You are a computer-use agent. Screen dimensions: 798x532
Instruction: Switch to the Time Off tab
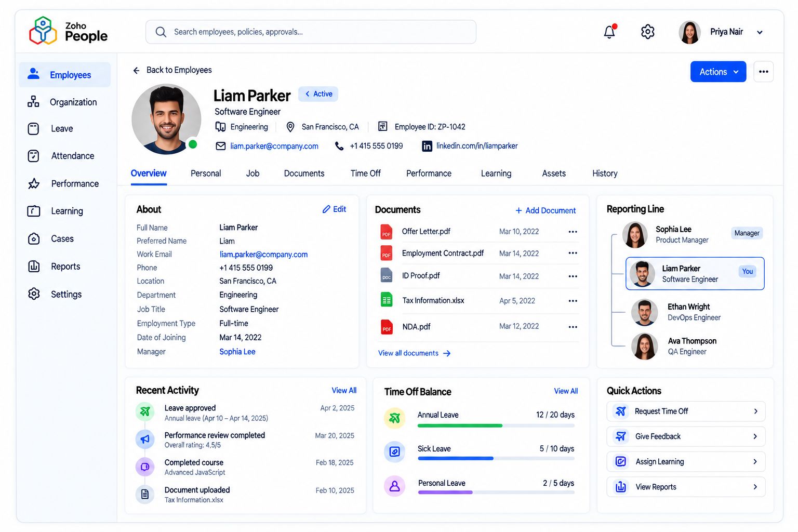[x=365, y=174]
